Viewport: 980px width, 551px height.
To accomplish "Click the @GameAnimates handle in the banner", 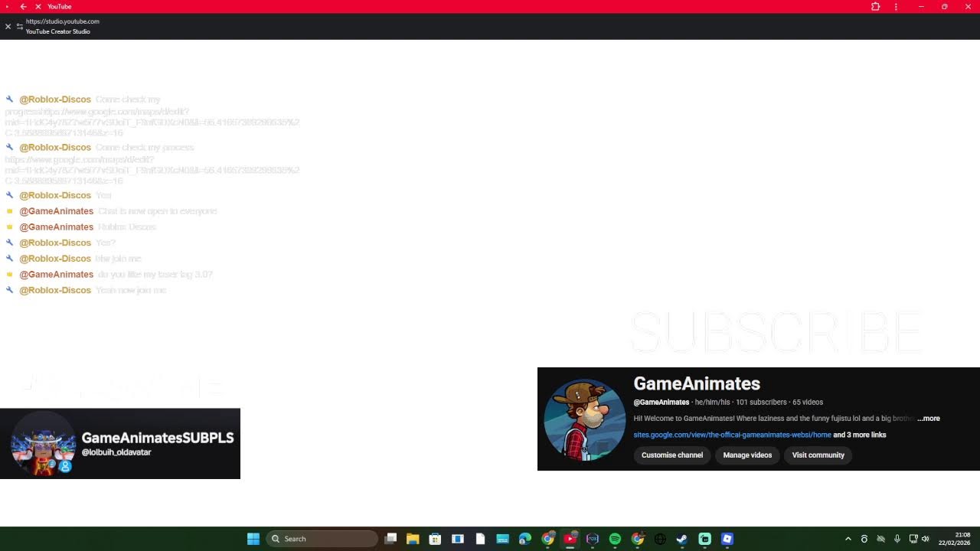I will (x=661, y=402).
